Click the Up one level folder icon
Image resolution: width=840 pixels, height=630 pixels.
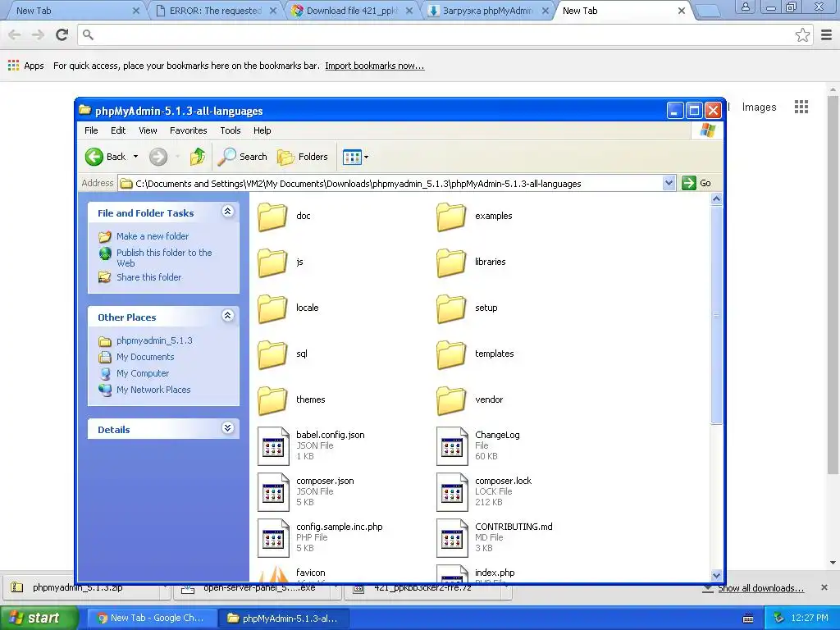(198, 157)
